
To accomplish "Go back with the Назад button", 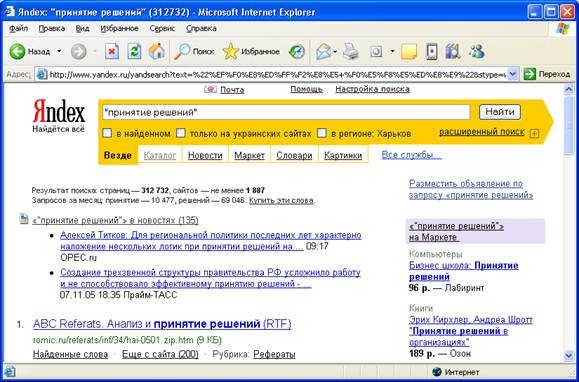I will (30, 52).
